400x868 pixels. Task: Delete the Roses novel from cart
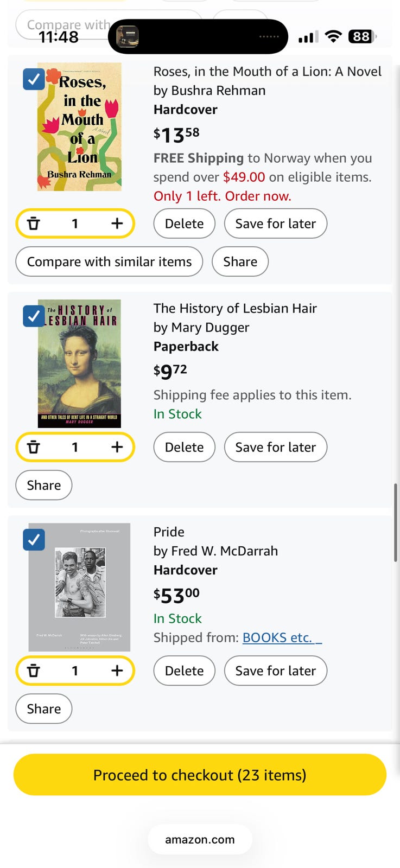click(184, 224)
